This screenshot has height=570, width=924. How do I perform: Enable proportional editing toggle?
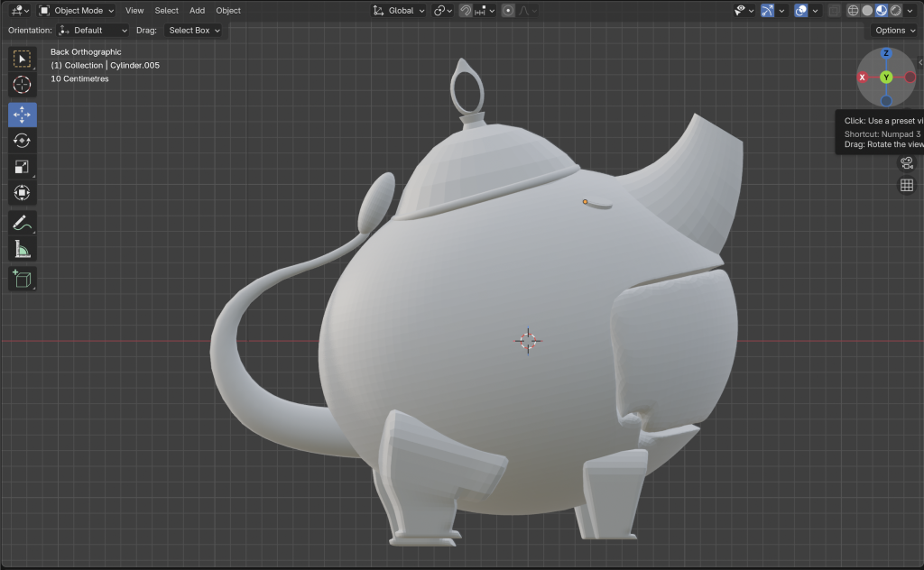pos(509,11)
